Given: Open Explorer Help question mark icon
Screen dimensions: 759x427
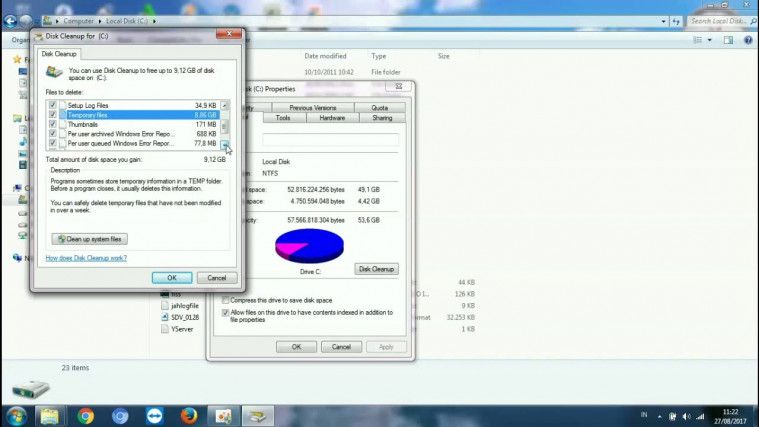Looking at the screenshot, I should tap(748, 40).
